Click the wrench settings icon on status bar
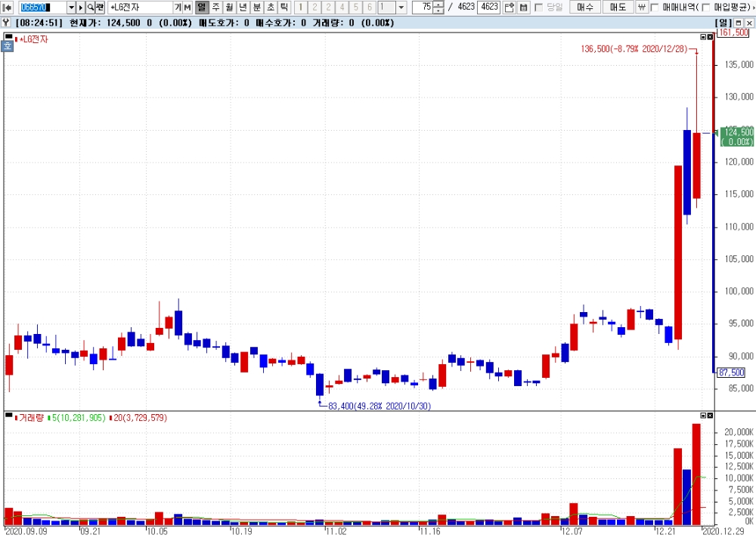Viewport: 756px width, 538px height. pos(6,23)
